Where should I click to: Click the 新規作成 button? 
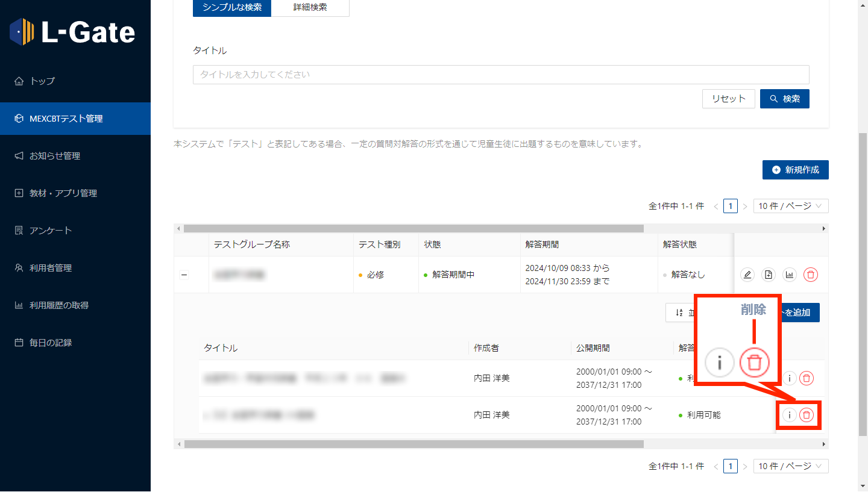click(x=795, y=170)
